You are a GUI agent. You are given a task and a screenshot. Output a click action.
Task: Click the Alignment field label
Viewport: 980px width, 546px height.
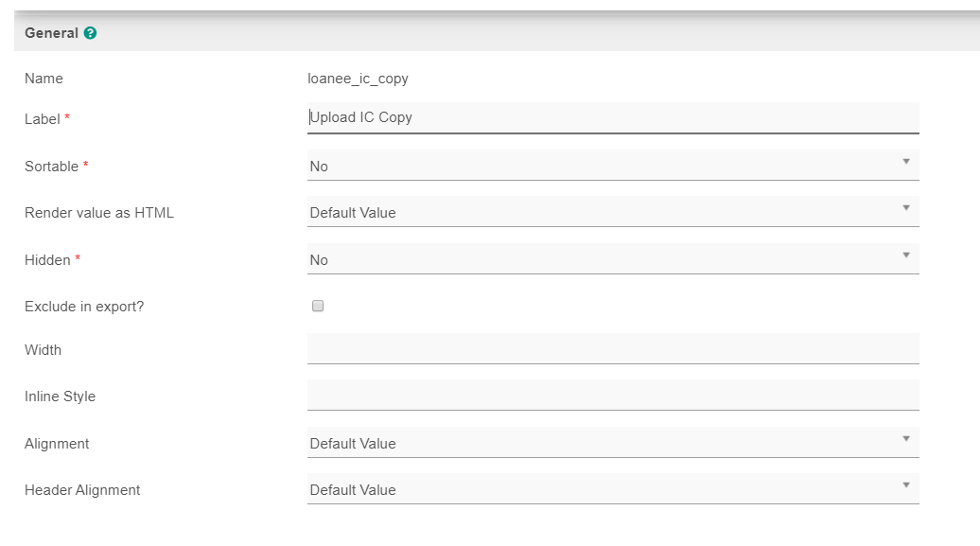(x=57, y=444)
